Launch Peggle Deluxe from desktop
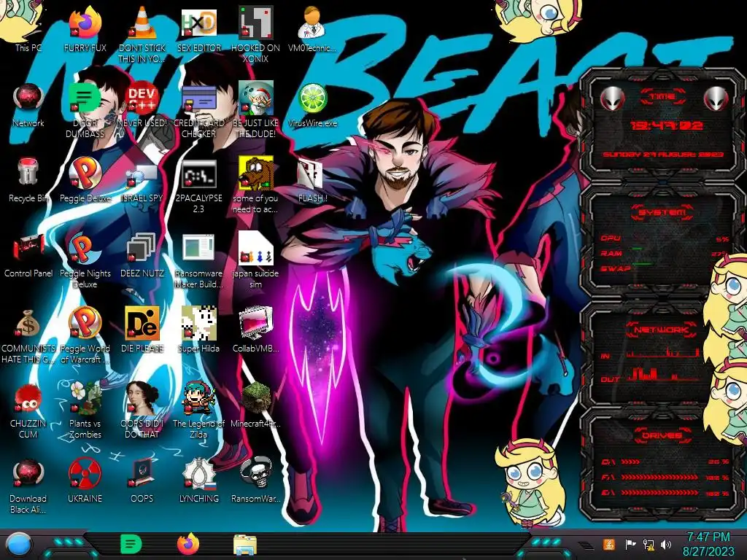 (85, 179)
